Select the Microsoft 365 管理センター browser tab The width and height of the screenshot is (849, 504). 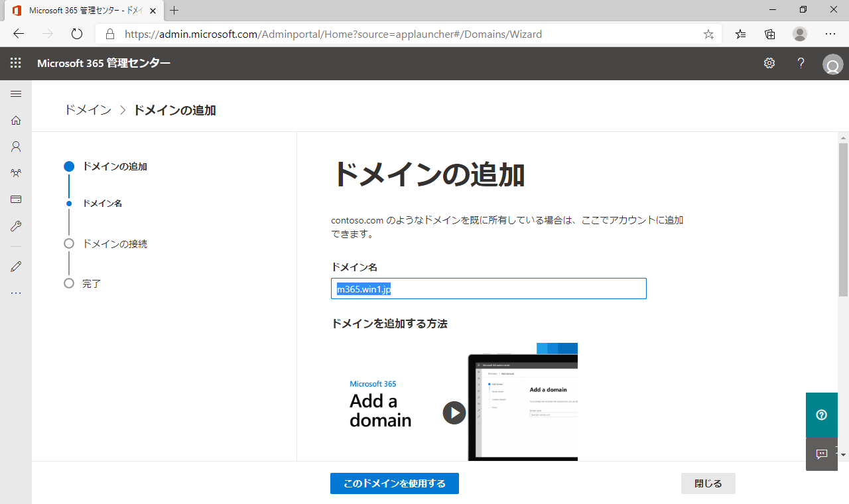coord(85,11)
